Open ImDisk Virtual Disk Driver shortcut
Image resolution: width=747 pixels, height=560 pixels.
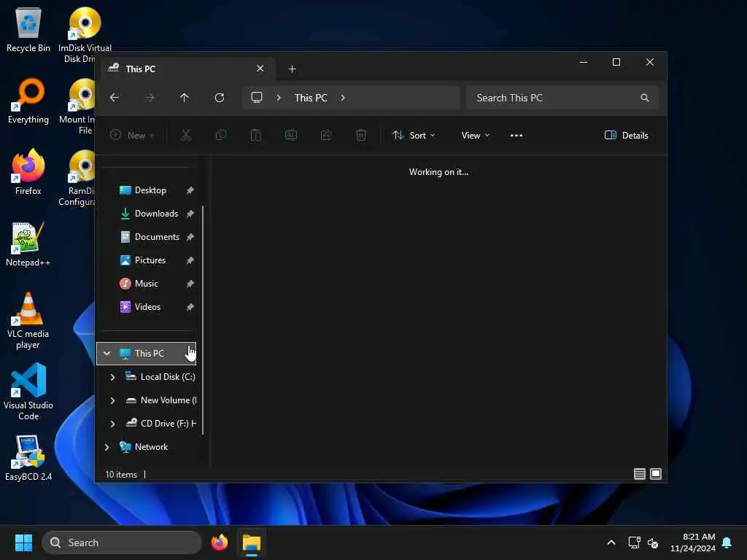tap(85, 35)
